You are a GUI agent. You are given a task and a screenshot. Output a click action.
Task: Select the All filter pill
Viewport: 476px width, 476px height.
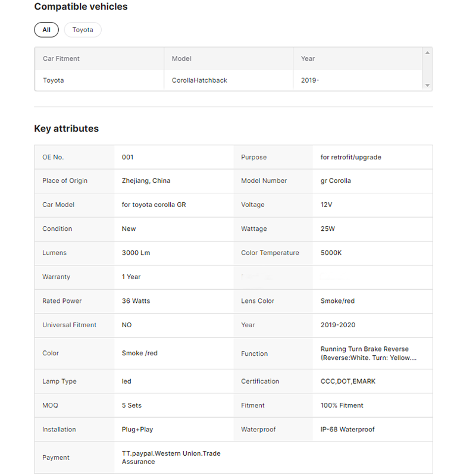(46, 30)
